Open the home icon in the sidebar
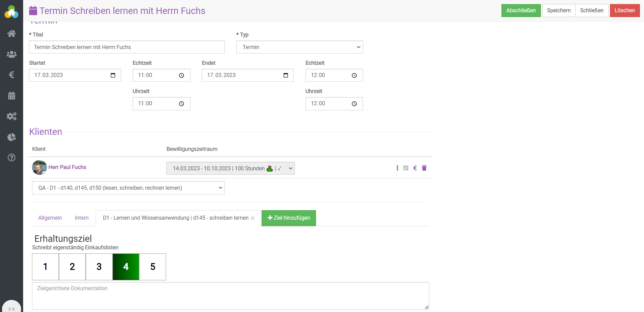The width and height of the screenshot is (644, 312). click(12, 33)
